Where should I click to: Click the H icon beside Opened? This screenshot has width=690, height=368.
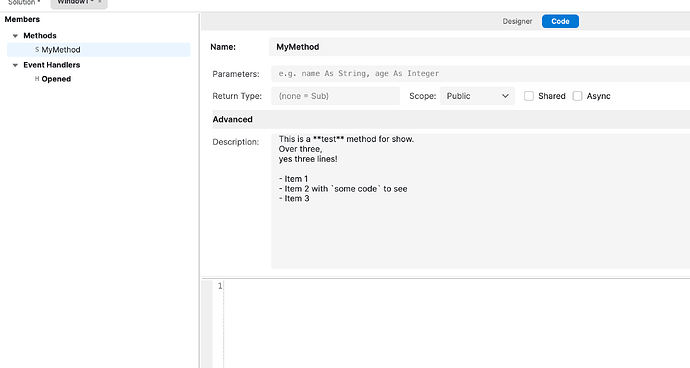click(x=37, y=79)
